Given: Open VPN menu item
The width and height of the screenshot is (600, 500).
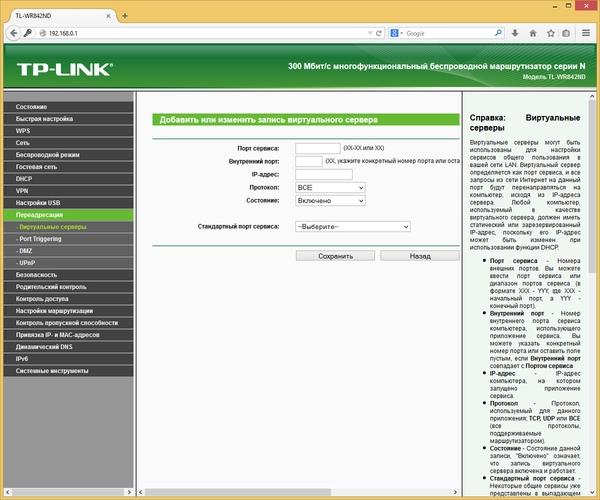Looking at the screenshot, I should point(69,191).
